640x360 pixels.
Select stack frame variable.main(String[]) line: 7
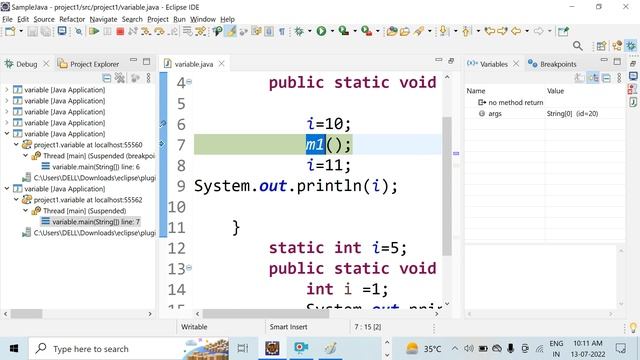click(x=91, y=222)
